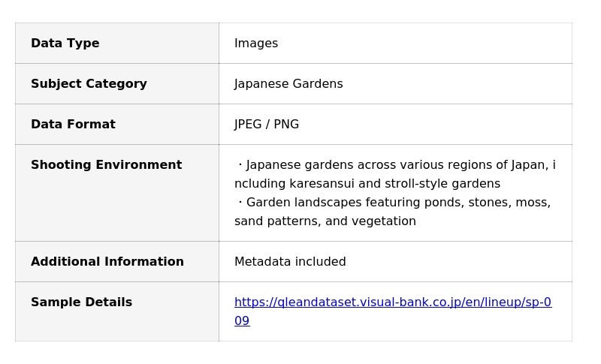Click the "Shooting Environment" label
Image resolution: width=601 pixels, height=364 pixels.
tap(106, 165)
